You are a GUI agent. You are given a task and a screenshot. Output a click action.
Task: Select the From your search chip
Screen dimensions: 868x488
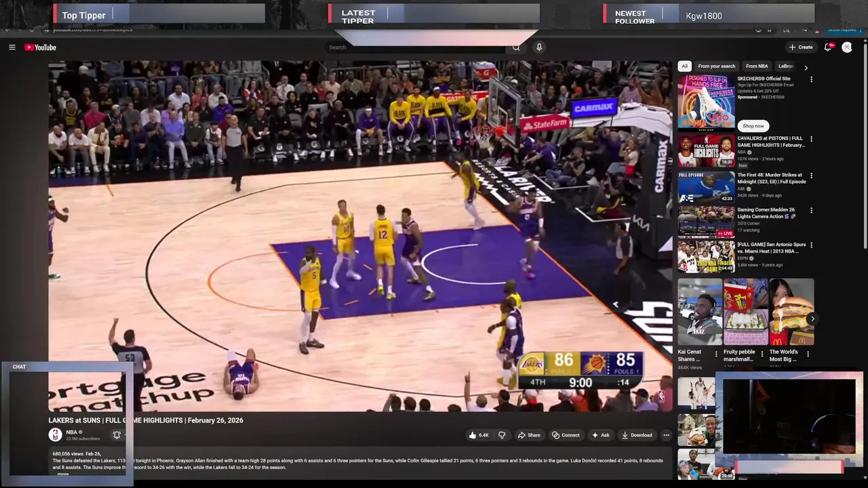tap(716, 66)
